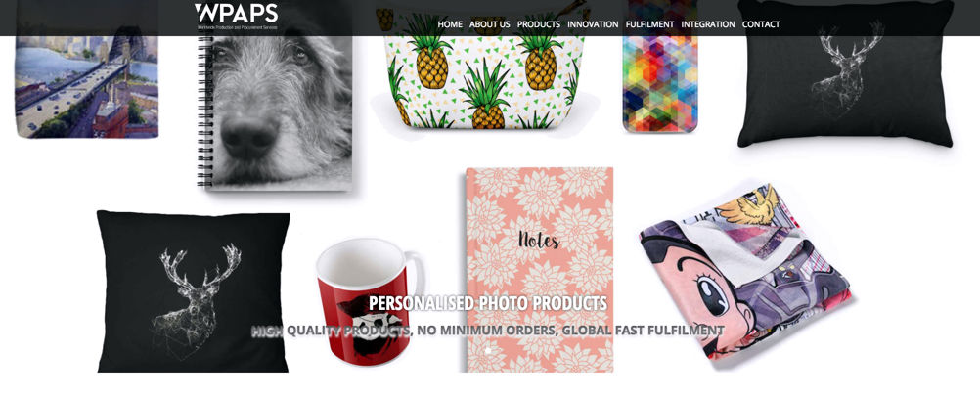Select INNOVATION in the navigation bar
This screenshot has height=399, width=980.
[593, 24]
